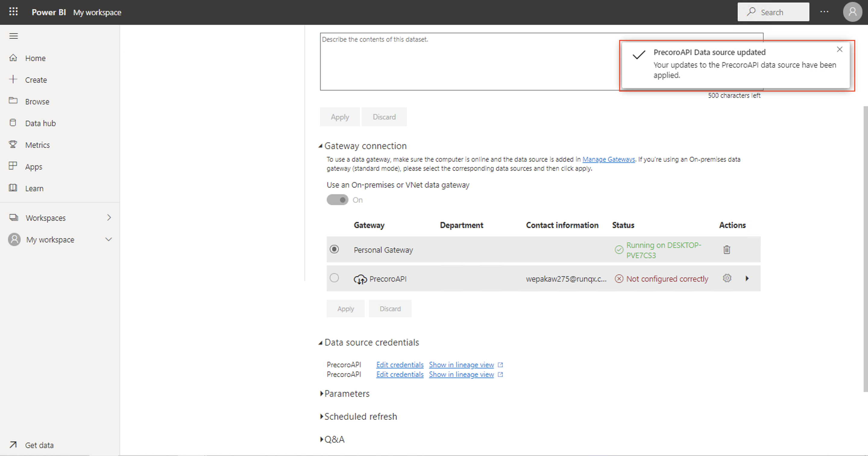This screenshot has width=868, height=456.
Task: Expand the PrecoroAPI gateway row arrow
Action: click(747, 278)
